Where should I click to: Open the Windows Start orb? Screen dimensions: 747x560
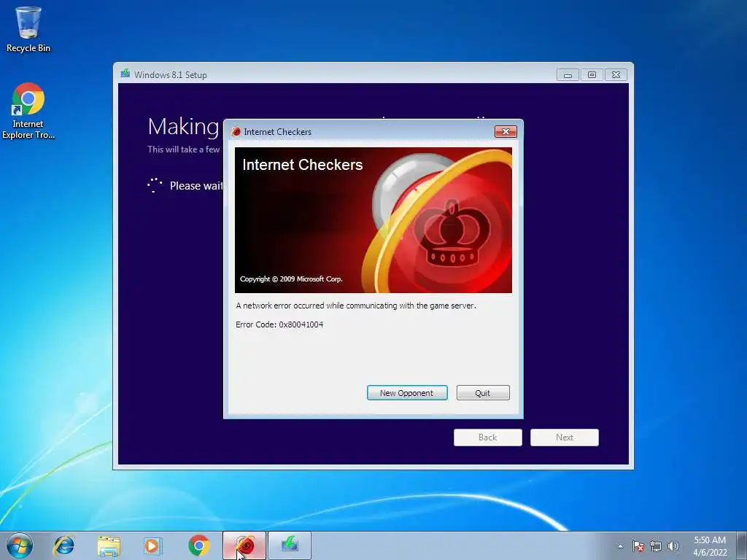[20, 545]
